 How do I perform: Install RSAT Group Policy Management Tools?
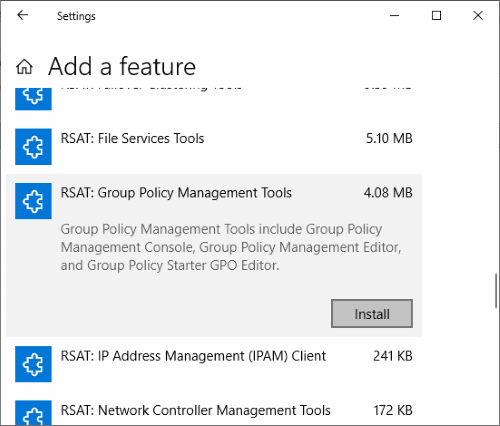point(372,314)
